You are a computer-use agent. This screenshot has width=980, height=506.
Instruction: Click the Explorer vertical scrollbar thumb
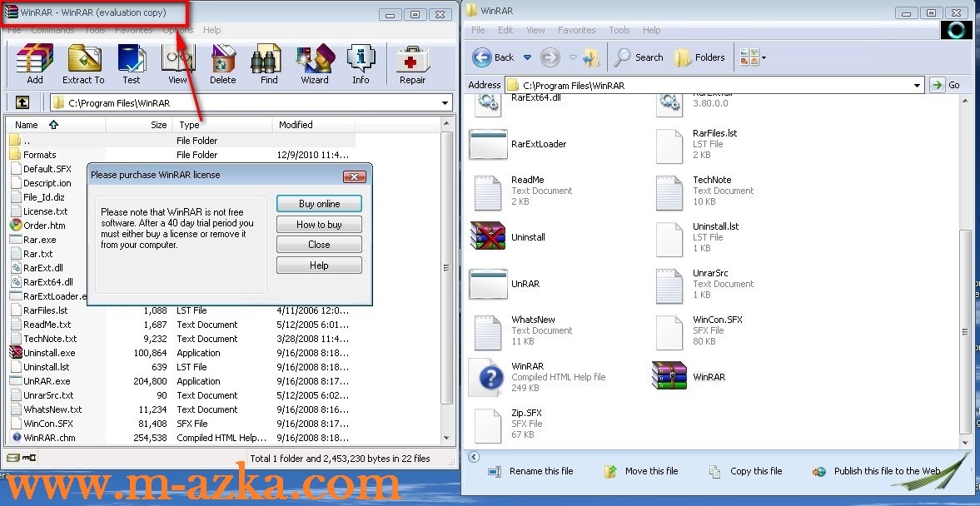(966, 331)
